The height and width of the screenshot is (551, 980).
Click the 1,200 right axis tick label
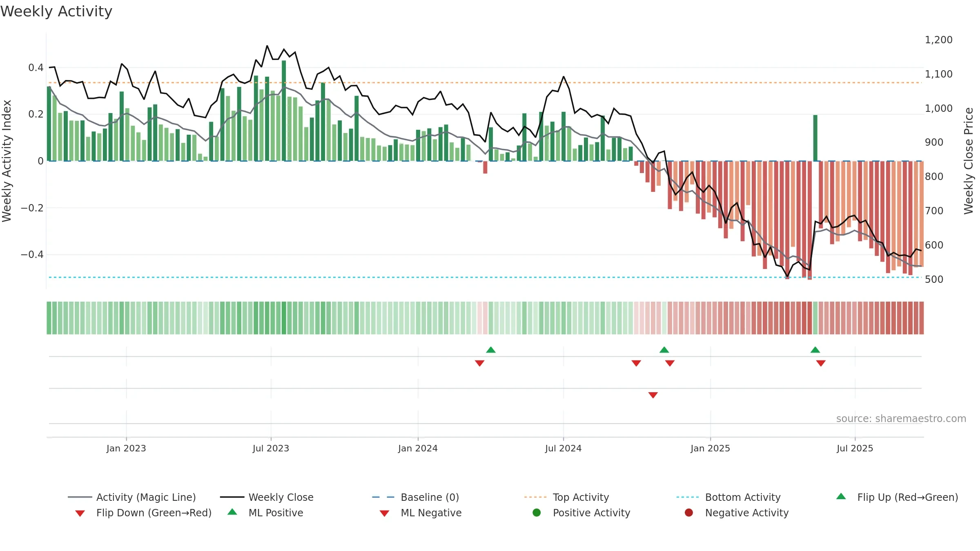pos(938,40)
